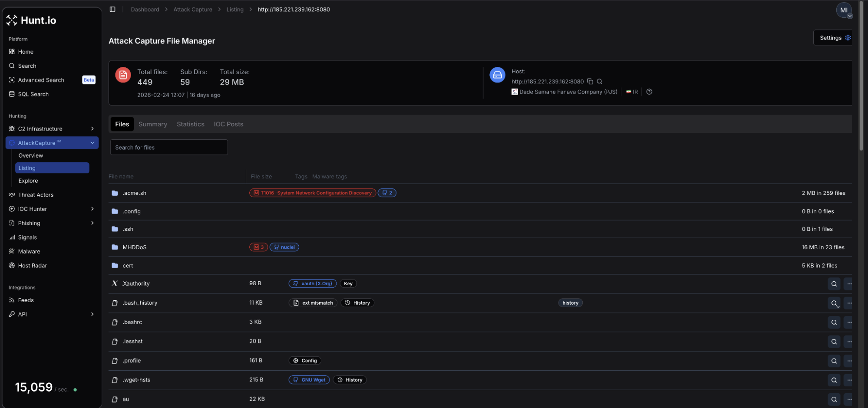The image size is (868, 408).
Task: Switch to the Summary tab
Action: point(153,124)
